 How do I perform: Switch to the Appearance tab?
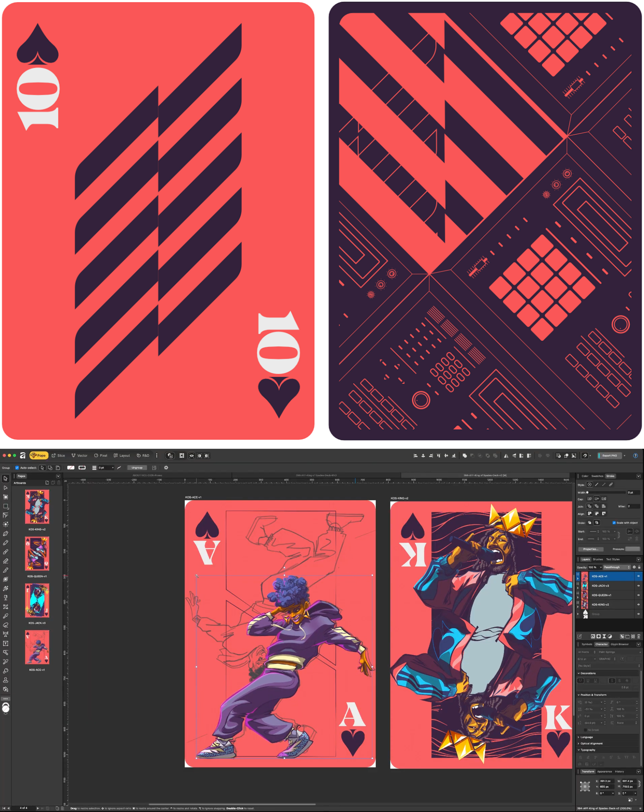(605, 772)
